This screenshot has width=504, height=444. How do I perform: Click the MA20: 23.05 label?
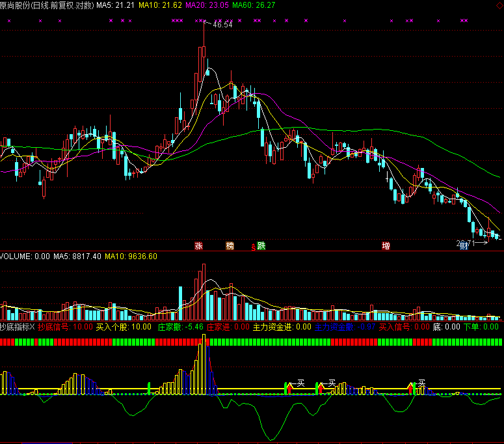point(207,5)
